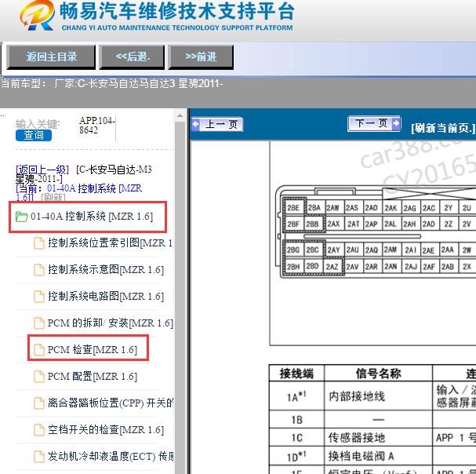This screenshot has height=474, width=476.
Task: Click connector pin cell 2AW in diagram
Action: tap(333, 208)
